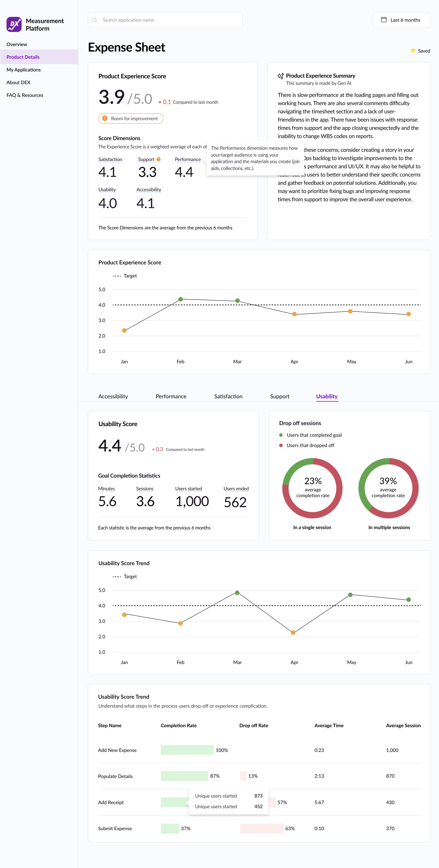This screenshot has height=868, width=439.
Task: Click the calendar icon in date filter
Action: (384, 20)
